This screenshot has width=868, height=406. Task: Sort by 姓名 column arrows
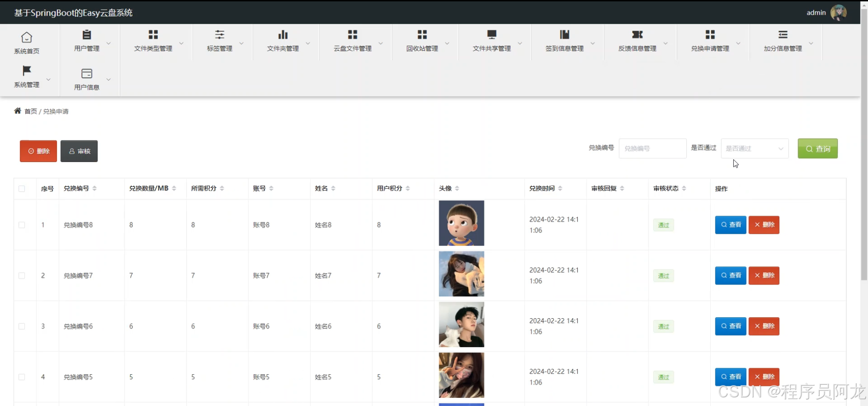tap(333, 188)
